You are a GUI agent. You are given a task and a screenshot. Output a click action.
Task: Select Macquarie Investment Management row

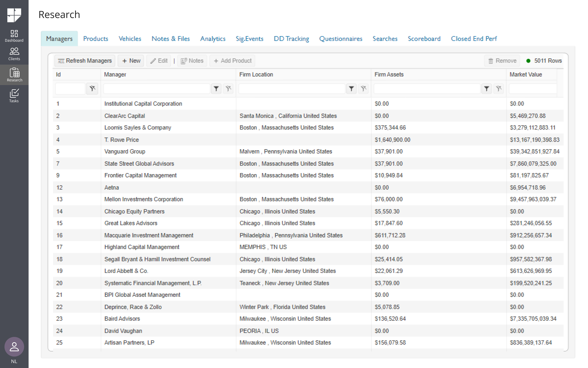(x=308, y=235)
